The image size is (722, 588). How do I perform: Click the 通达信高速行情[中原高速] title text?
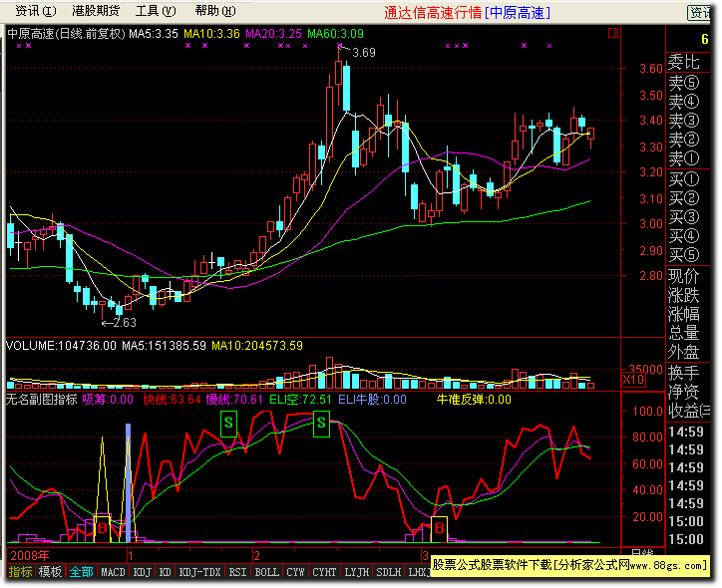[467, 13]
